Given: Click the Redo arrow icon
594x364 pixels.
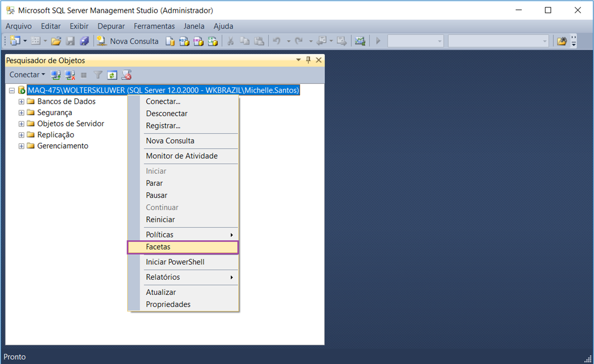Looking at the screenshot, I should point(299,41).
